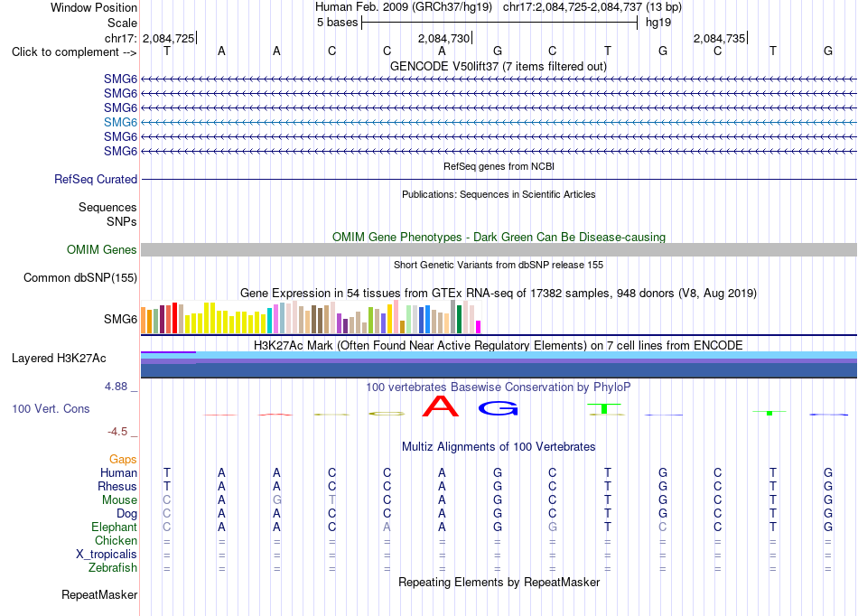Select the X_tropicalis alignment row label
This screenshot has width=858, height=616.
pos(107,555)
